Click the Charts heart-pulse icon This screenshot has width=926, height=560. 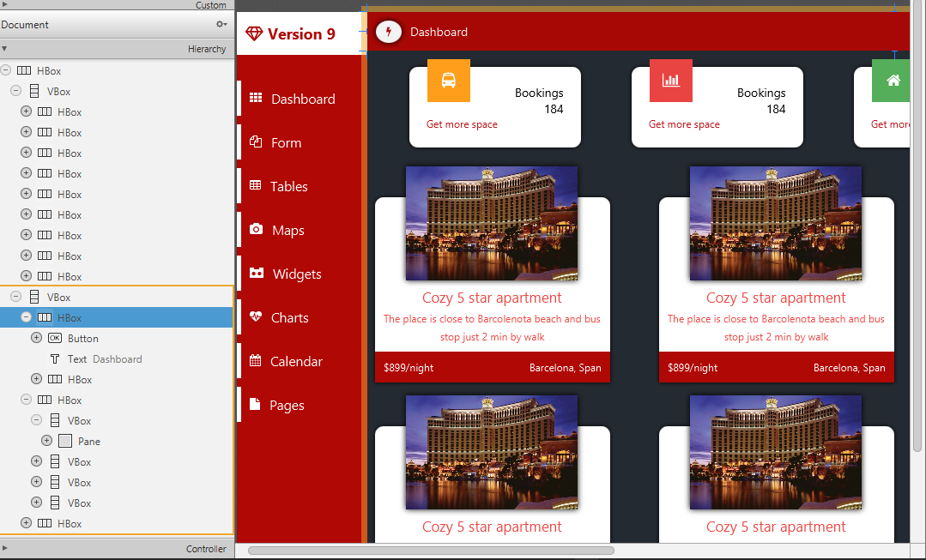coord(256,317)
